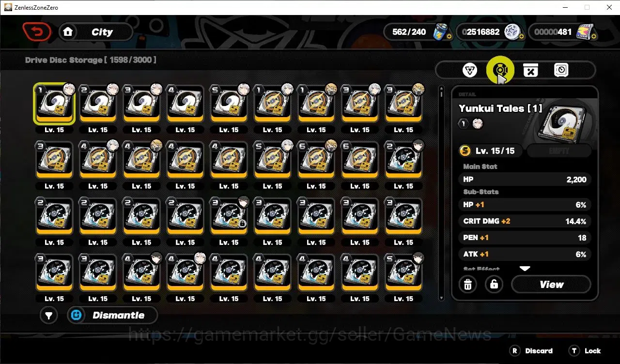Image resolution: width=620 pixels, height=364 pixels.
Task: Select the white Yunkui disc numbered 4
Action: tap(185, 104)
